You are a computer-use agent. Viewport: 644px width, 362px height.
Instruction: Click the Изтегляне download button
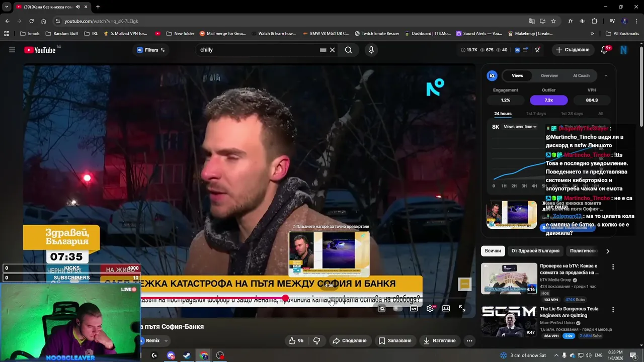click(439, 340)
